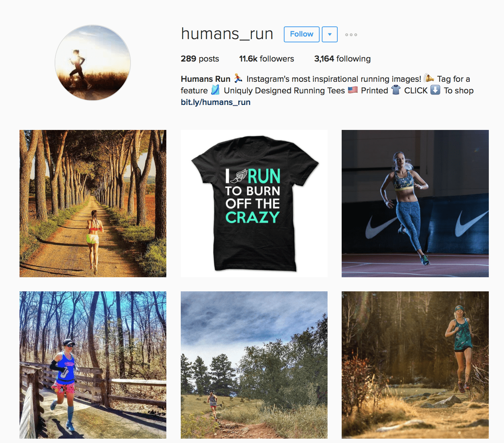Click the running shirt emoji after feature
This screenshot has height=443, width=504.
click(215, 90)
